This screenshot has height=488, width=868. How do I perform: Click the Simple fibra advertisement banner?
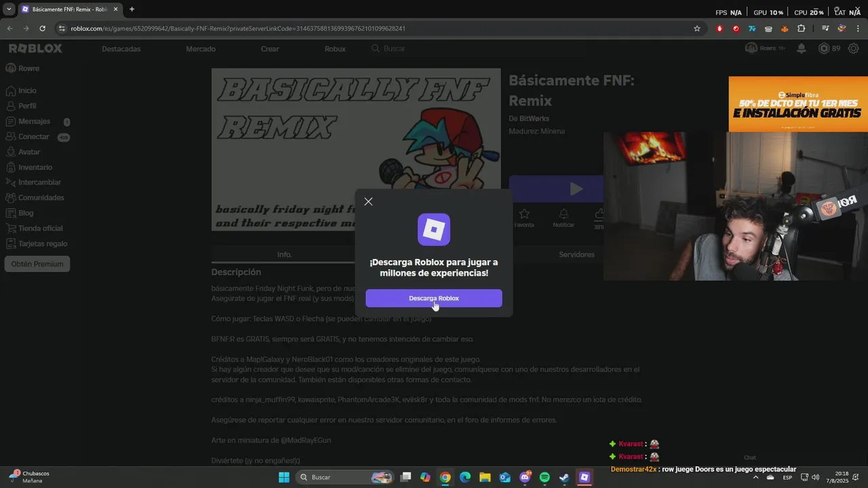pos(798,104)
